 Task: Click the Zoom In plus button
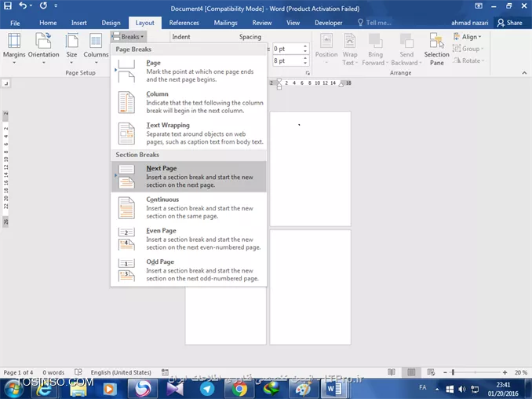(x=505, y=372)
